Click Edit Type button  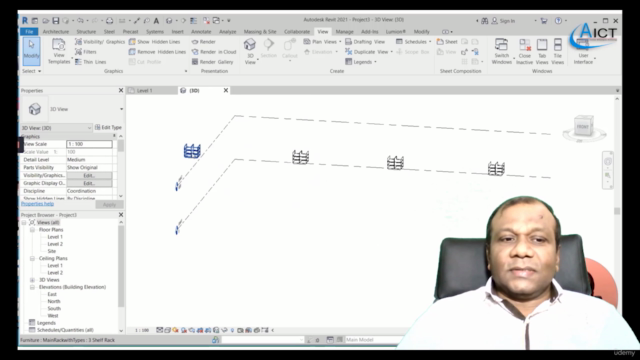click(108, 127)
